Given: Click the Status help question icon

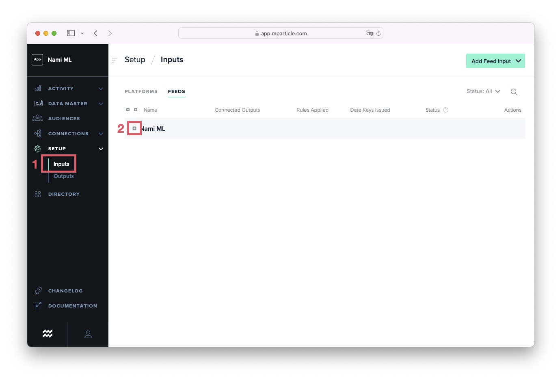Looking at the screenshot, I should pyautogui.click(x=446, y=110).
